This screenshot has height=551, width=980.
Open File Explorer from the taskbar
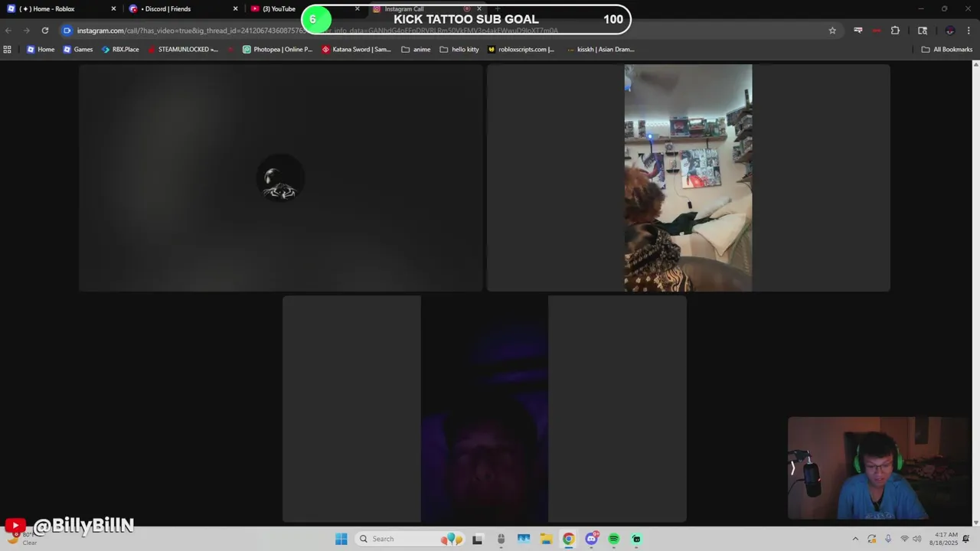coord(546,539)
